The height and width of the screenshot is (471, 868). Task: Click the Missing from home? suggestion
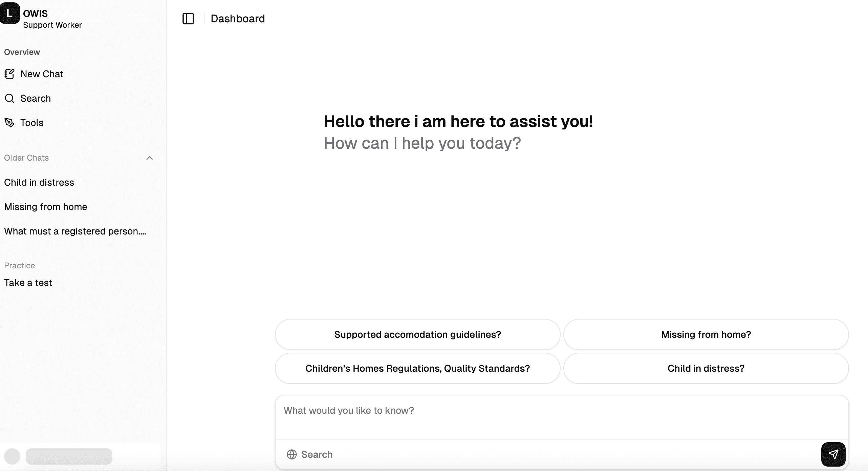[706, 334]
